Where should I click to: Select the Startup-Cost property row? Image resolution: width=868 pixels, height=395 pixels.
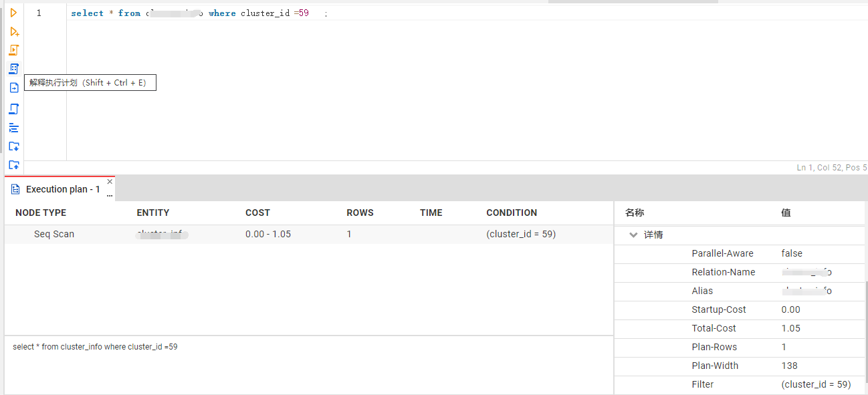click(739, 310)
